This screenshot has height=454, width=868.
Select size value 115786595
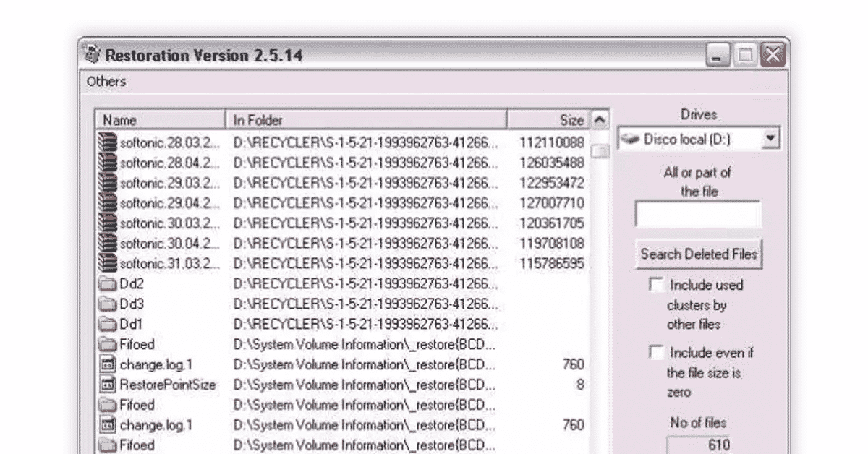551,264
